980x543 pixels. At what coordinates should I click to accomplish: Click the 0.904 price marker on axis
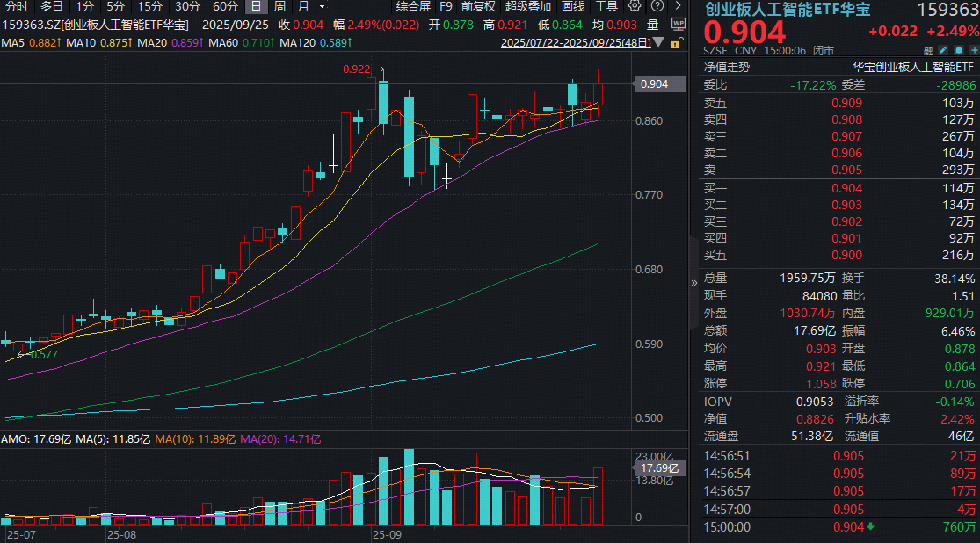click(x=654, y=84)
